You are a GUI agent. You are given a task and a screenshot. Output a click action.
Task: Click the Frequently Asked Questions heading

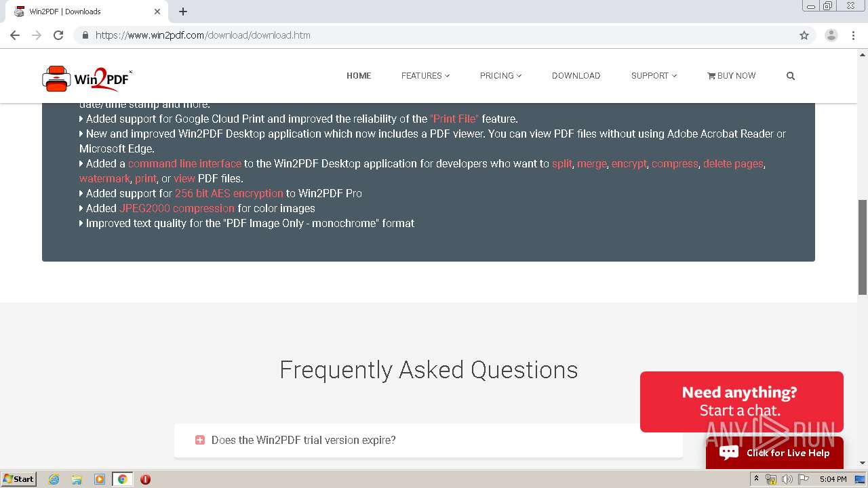(x=429, y=369)
